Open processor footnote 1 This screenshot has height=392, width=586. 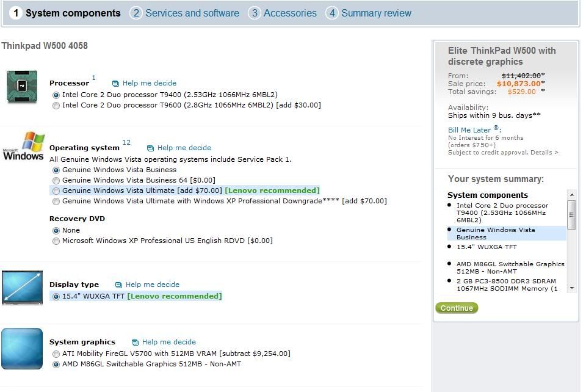[x=93, y=78]
